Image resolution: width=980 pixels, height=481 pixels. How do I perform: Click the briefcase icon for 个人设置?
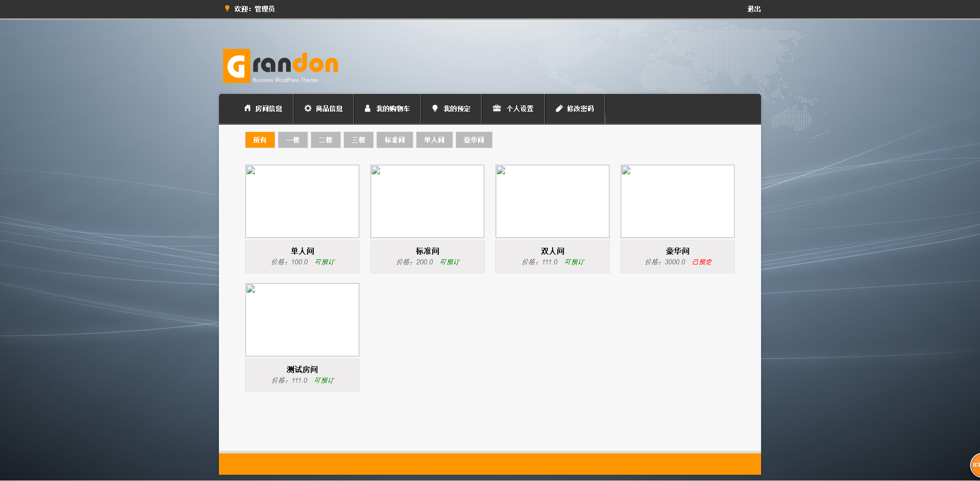[497, 108]
